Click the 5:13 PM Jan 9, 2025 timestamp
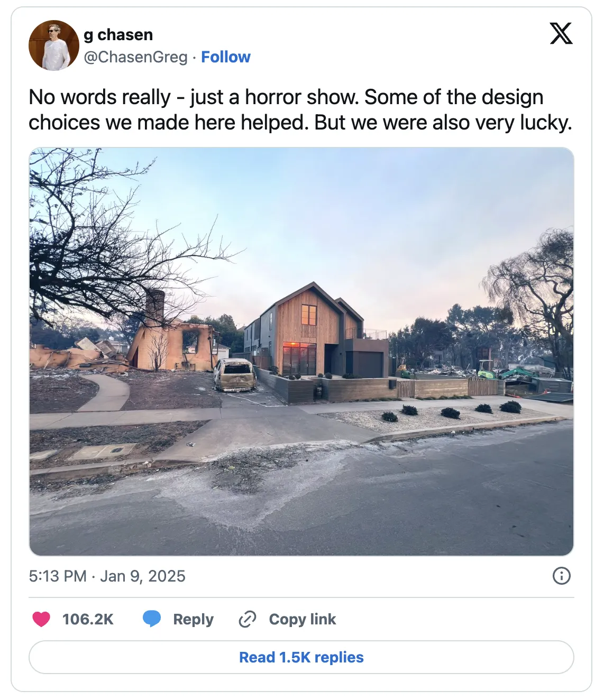Viewport: 604px width, 700px height. tap(107, 576)
